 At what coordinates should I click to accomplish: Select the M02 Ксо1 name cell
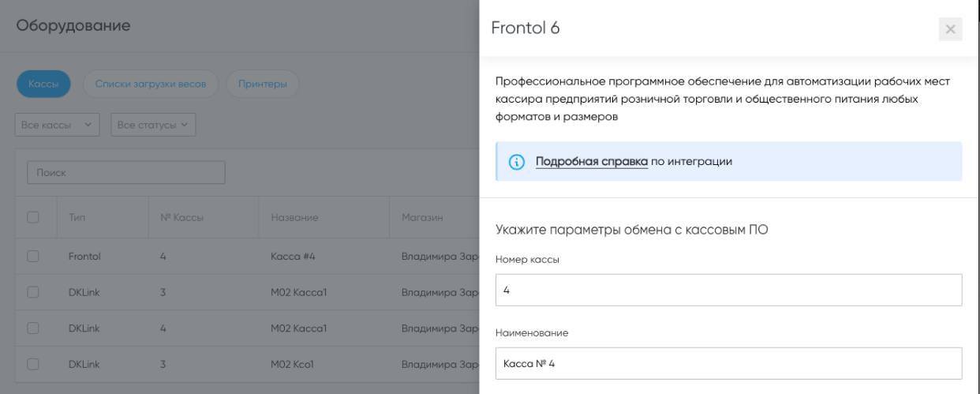click(x=293, y=364)
